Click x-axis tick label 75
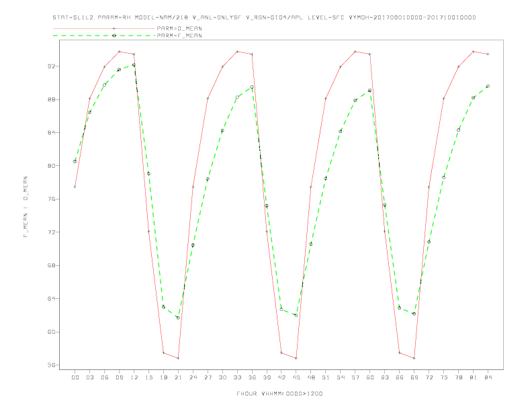The width and height of the screenshot is (532, 411). pyautogui.click(x=444, y=377)
